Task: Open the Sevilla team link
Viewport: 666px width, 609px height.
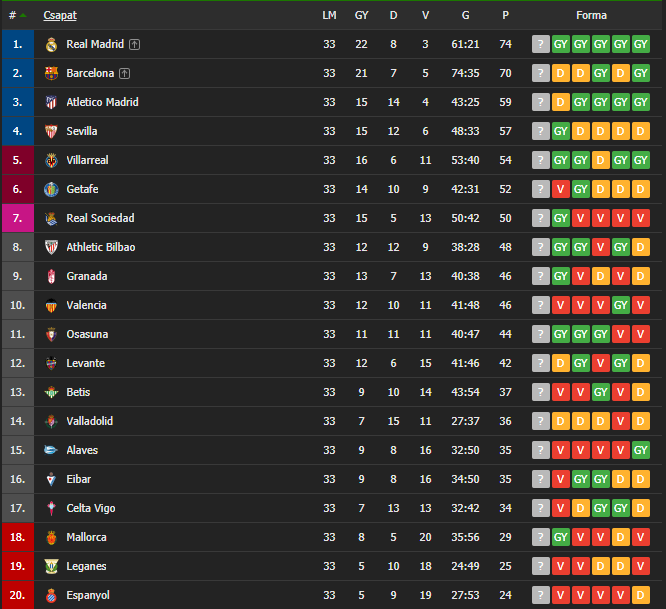Action: click(x=82, y=131)
